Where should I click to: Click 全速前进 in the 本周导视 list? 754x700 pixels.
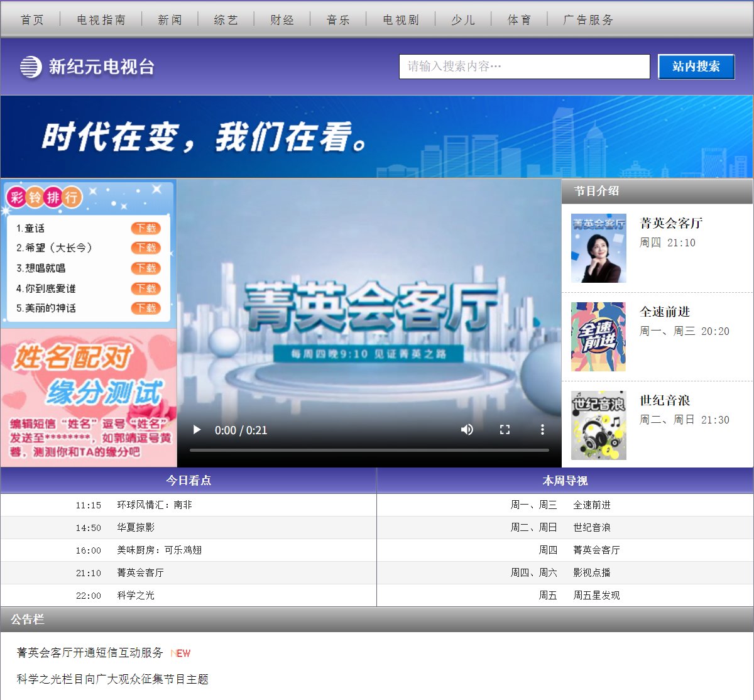[592, 505]
